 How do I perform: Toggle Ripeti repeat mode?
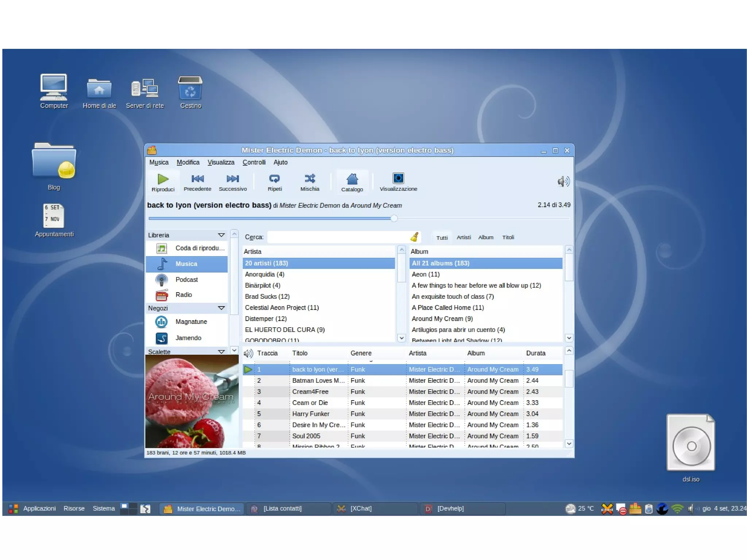[274, 182]
